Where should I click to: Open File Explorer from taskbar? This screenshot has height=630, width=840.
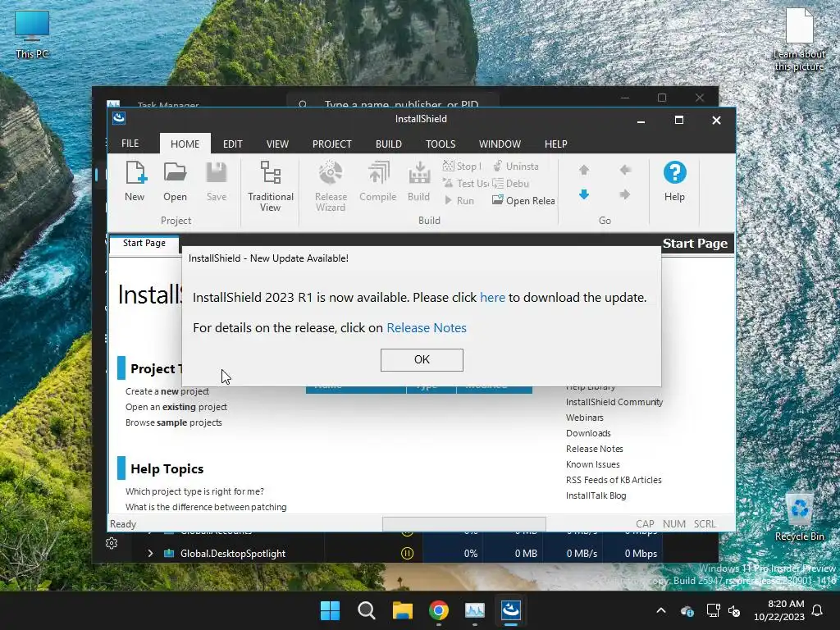click(x=402, y=610)
